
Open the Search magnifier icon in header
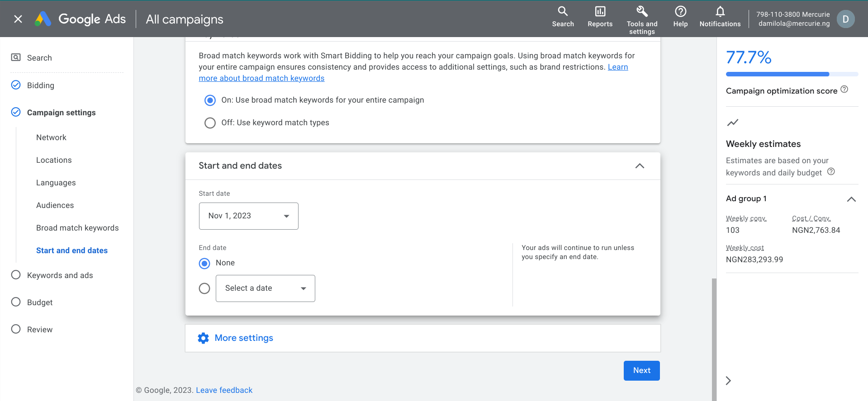pos(563,11)
